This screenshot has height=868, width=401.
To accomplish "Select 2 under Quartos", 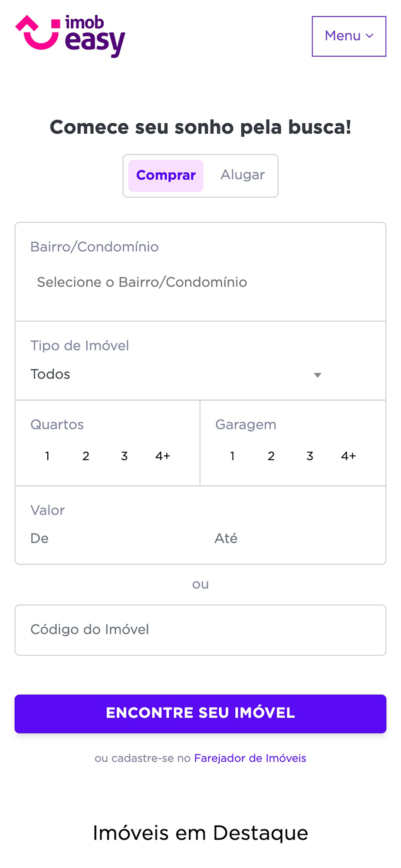I will (86, 456).
